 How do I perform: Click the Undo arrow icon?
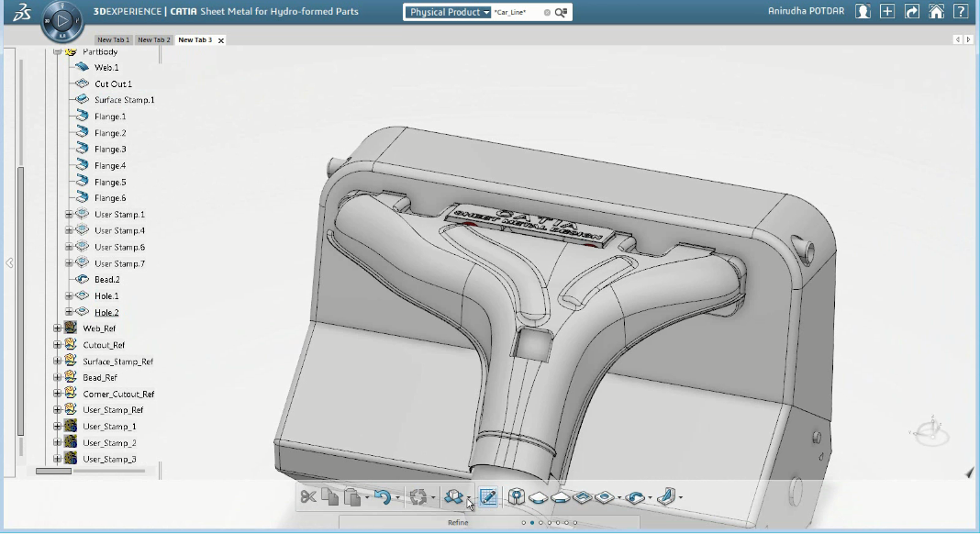383,497
